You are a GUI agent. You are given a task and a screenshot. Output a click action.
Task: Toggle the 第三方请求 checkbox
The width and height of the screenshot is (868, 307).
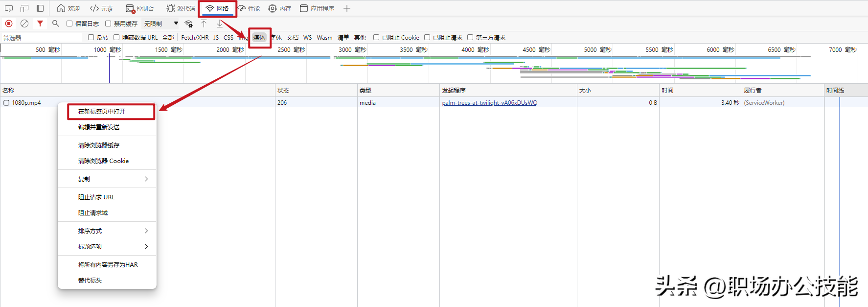470,37
